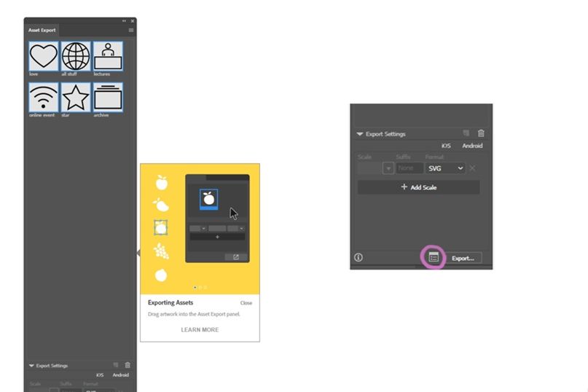Select the star asset thumbnail
Image resolution: width=588 pixels, height=392 pixels.
(76, 97)
